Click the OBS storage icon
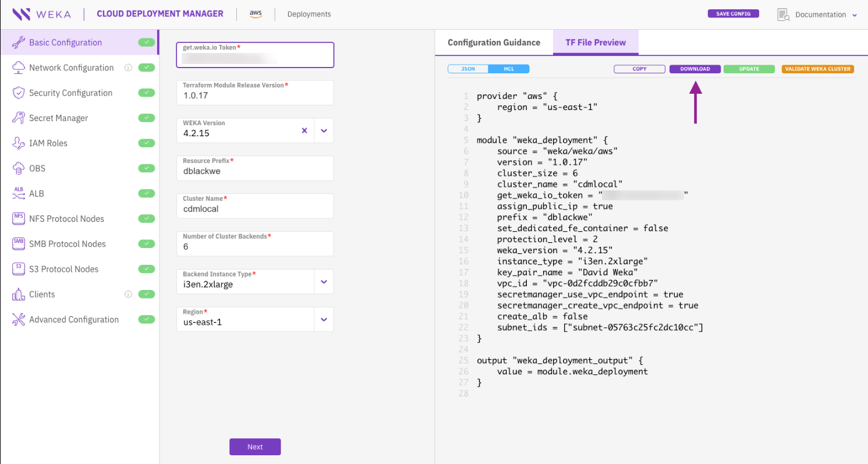The height and width of the screenshot is (464, 868). 19,168
